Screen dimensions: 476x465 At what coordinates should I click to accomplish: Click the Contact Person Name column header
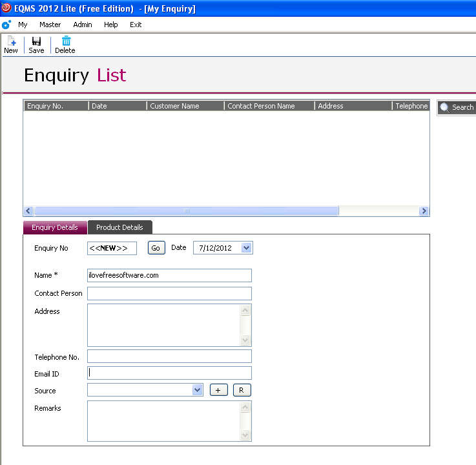(x=269, y=106)
